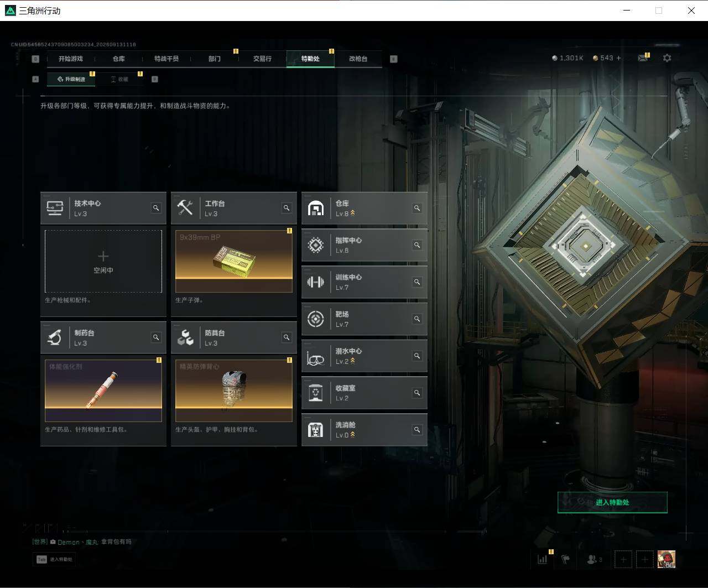
Task: Open the 精英防弹背心 production card
Action: tap(234, 391)
